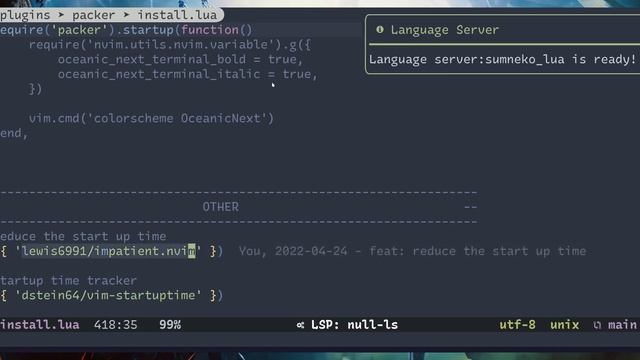Select the 'install.lua' breadcrumb segment
The width and height of the screenshot is (640, 360).
point(177,15)
